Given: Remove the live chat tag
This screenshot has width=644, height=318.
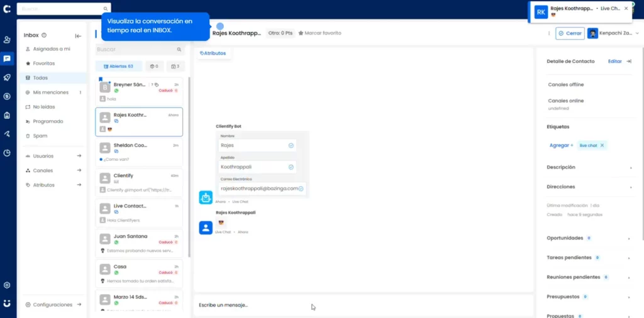Looking at the screenshot, I should pyautogui.click(x=602, y=145).
